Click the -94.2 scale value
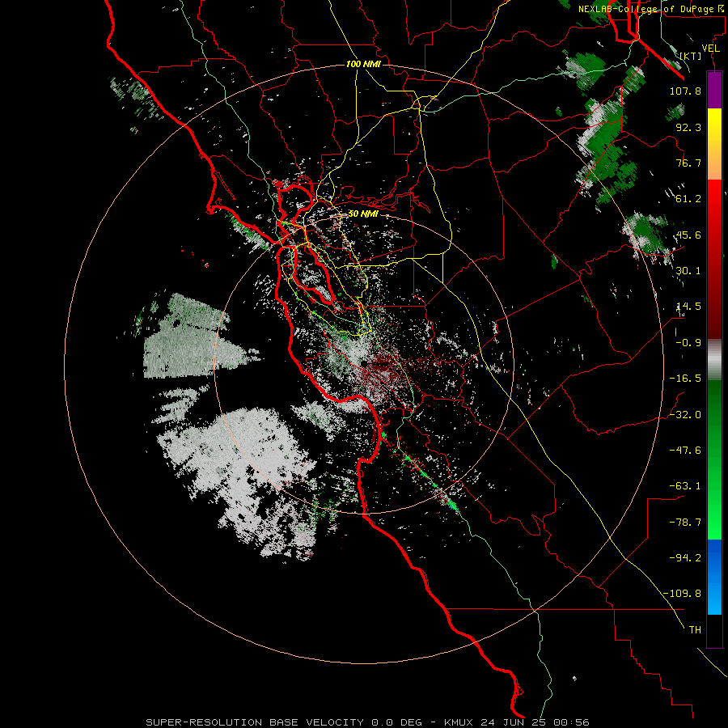The width and height of the screenshot is (728, 728). click(685, 558)
